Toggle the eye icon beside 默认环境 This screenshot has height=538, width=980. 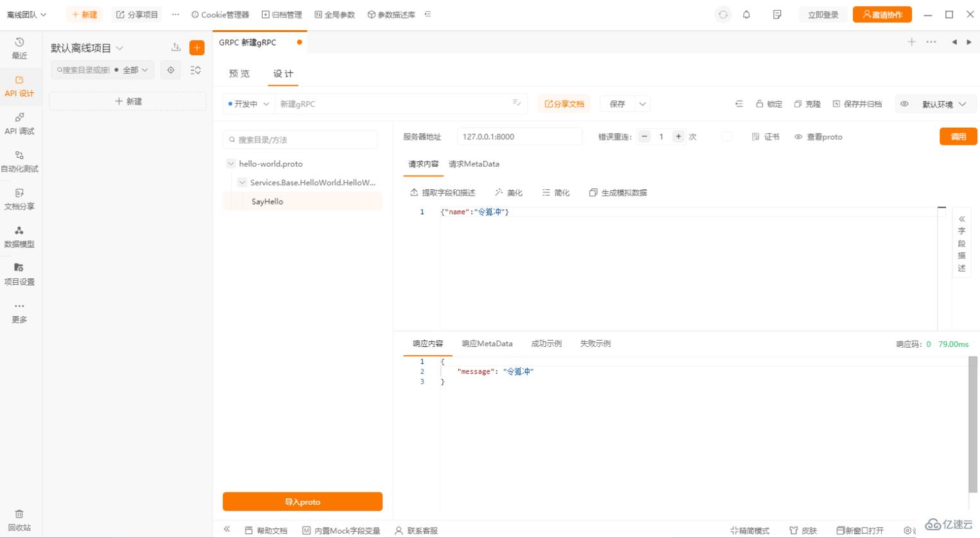(904, 104)
